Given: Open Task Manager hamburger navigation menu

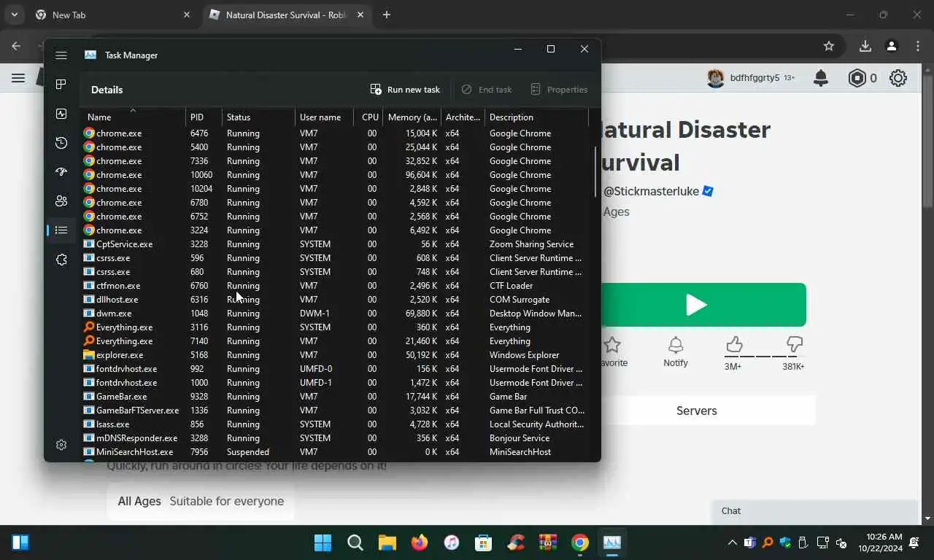Looking at the screenshot, I should [x=61, y=55].
